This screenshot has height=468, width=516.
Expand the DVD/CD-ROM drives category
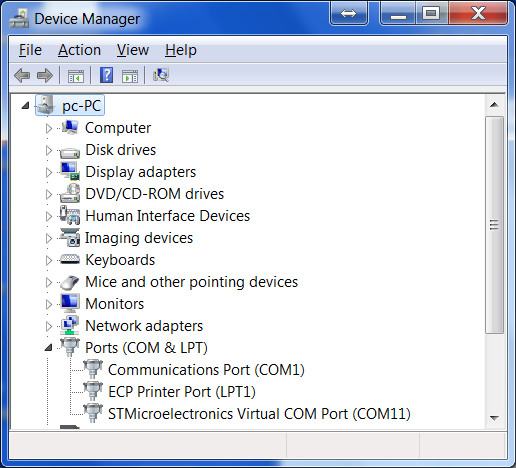coord(49,194)
